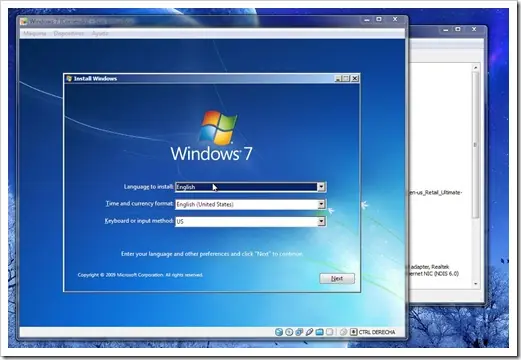Click the hard disk activity status icon
This screenshot has height=360, width=521.
pos(279,332)
